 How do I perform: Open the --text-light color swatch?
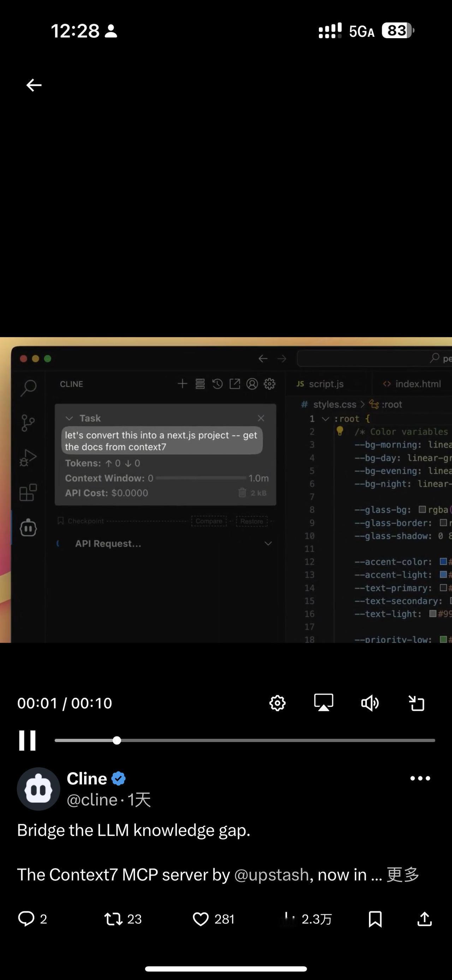click(x=433, y=614)
